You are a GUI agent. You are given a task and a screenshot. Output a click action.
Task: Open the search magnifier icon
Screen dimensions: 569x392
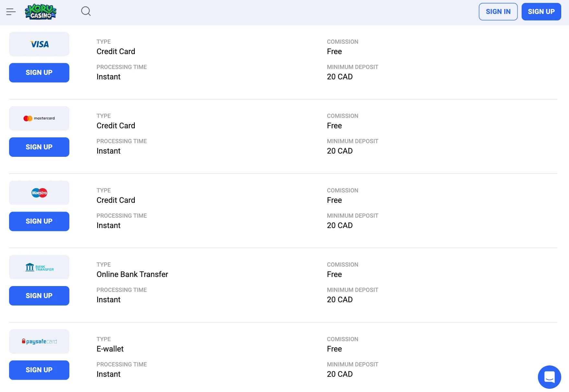86,11
